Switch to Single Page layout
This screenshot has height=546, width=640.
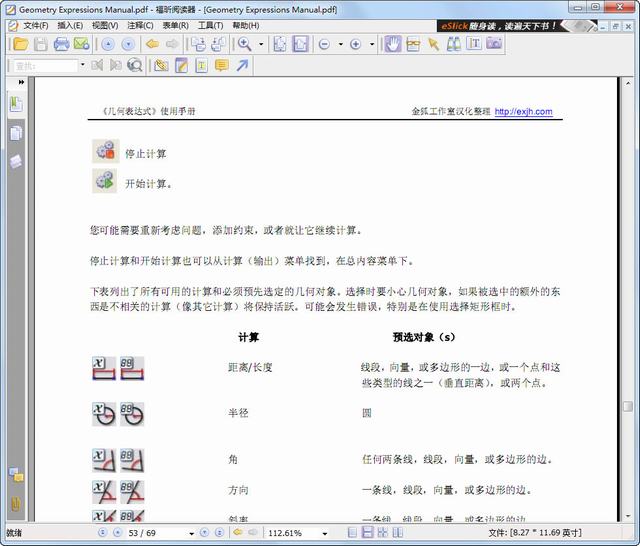tap(352, 532)
